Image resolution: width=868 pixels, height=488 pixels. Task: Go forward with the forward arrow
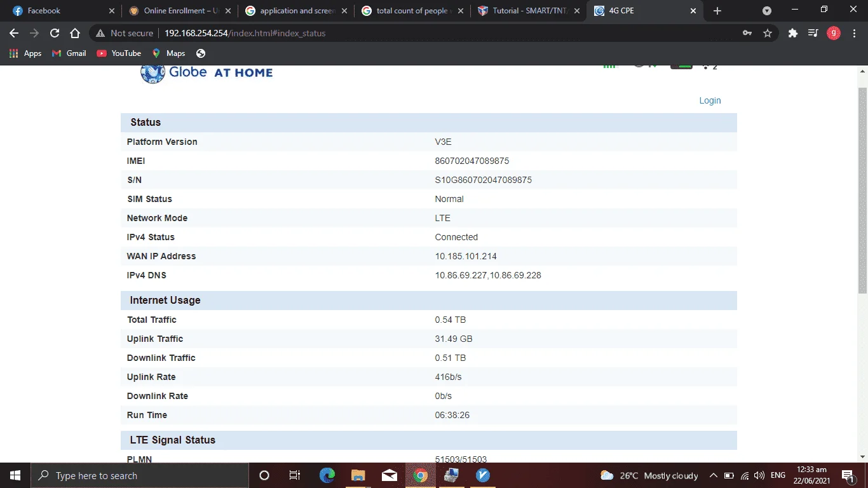click(34, 33)
